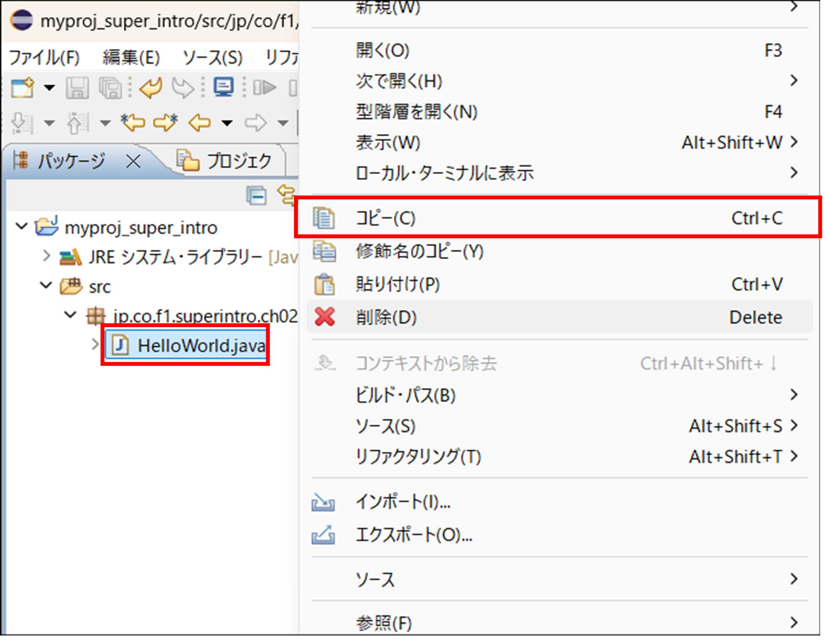
Task: Click the Open Console monitor icon
Action: tap(223, 87)
